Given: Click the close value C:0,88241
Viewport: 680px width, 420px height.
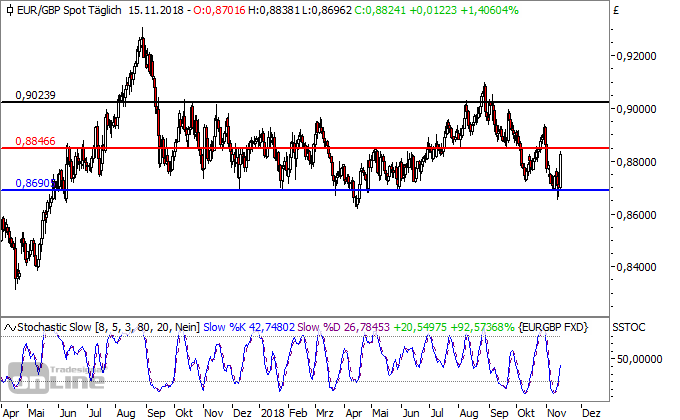Looking at the screenshot, I should coord(380,10).
